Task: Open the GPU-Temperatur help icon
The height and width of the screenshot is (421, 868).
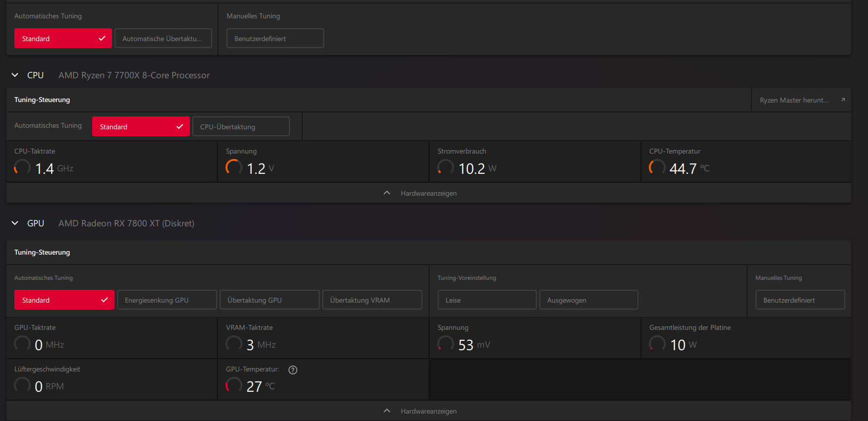Action: click(x=293, y=370)
